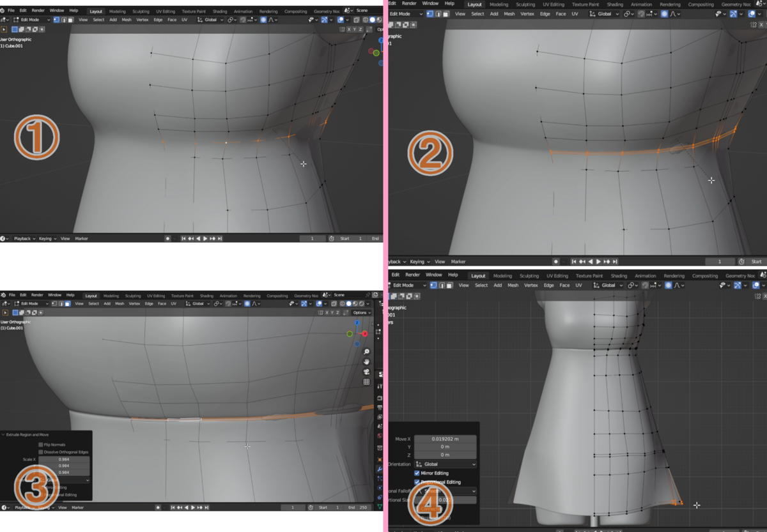
Task: Toggle X mirror button in top-left window
Action: pyautogui.click(x=349, y=29)
